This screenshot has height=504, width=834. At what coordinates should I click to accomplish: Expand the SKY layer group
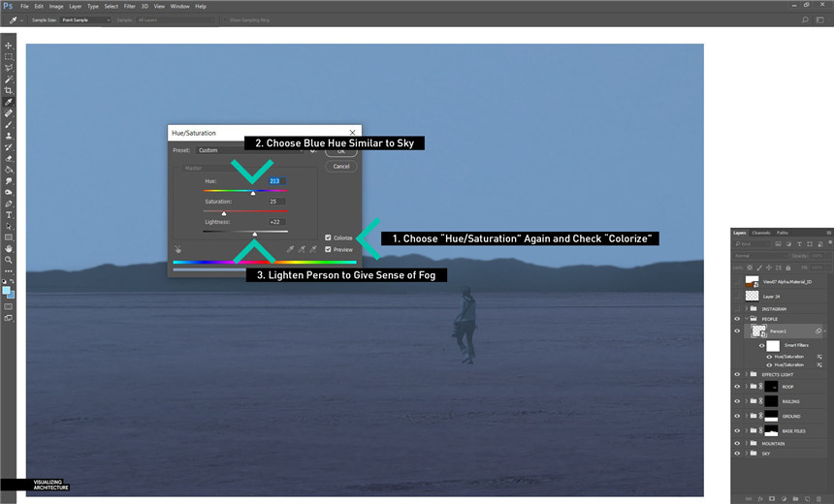click(746, 454)
